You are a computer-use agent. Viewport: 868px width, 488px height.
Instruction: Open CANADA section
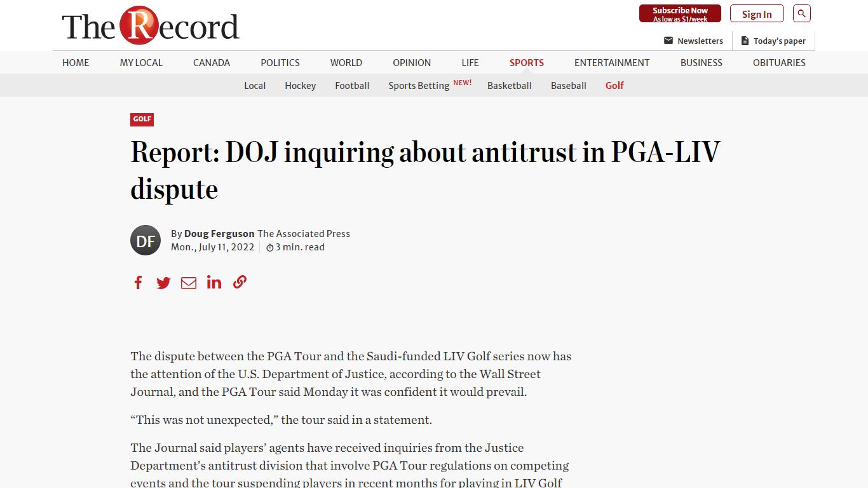coord(212,62)
